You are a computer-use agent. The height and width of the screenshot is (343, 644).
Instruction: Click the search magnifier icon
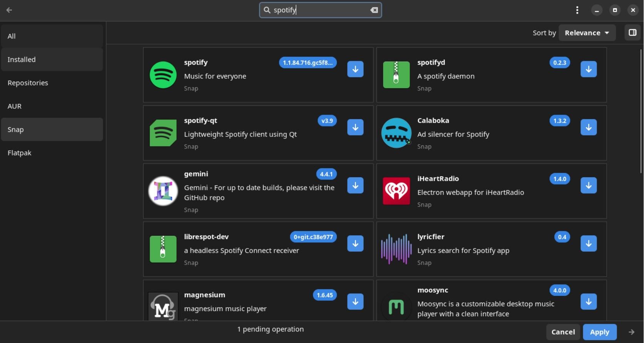(x=267, y=10)
